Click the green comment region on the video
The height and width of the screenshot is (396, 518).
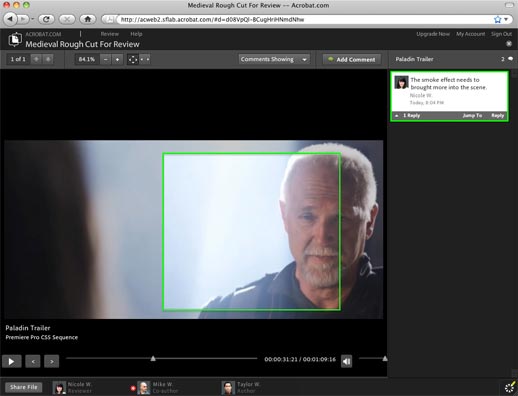251,232
